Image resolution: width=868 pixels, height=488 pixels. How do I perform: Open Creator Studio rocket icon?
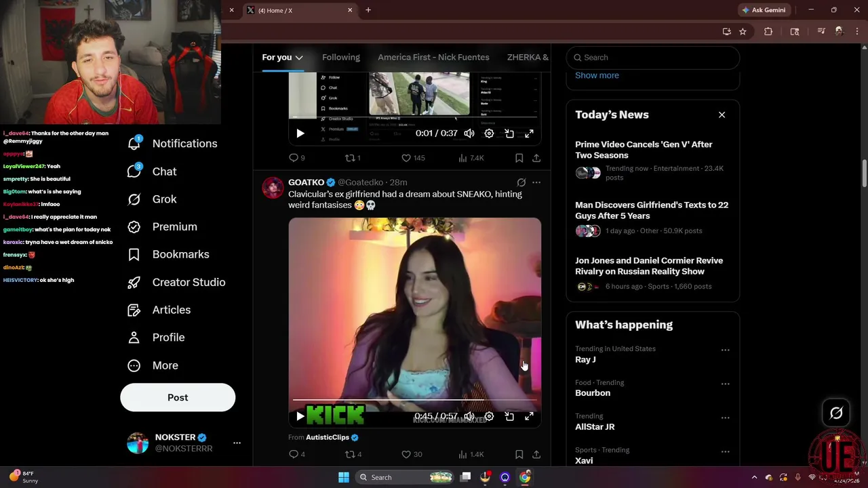click(x=134, y=282)
